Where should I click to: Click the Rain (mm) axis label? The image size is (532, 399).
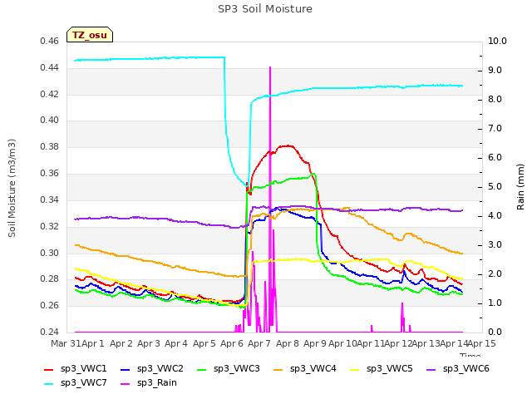pyautogui.click(x=520, y=187)
